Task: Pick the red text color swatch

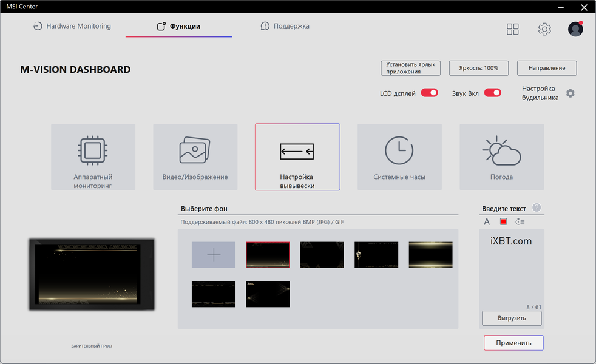Action: click(x=503, y=221)
